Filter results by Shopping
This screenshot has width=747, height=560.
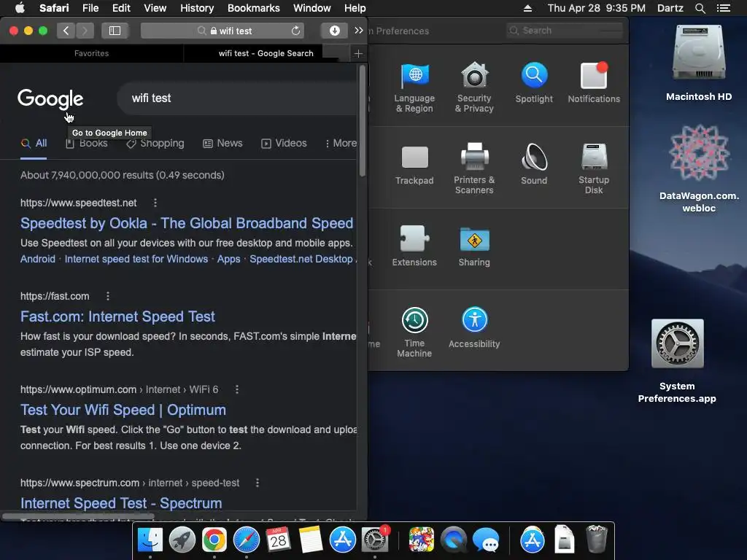click(155, 144)
